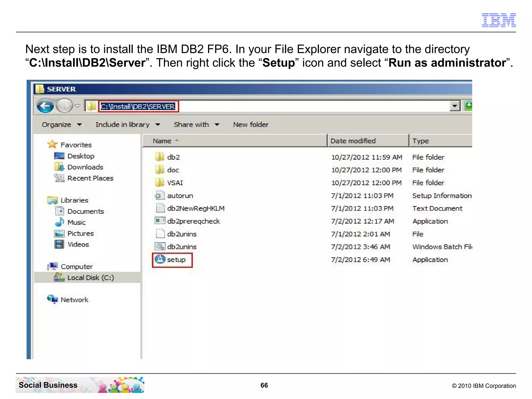
Task: Click the folder icon in address bar
Action: 91,106
